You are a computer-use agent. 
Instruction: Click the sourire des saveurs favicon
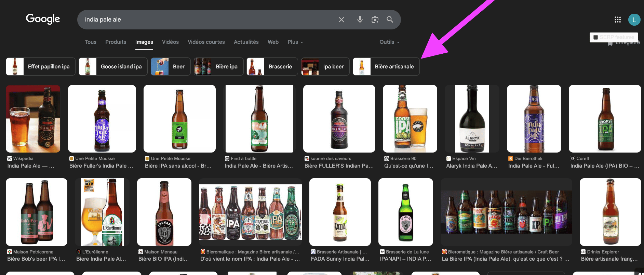[x=307, y=158]
